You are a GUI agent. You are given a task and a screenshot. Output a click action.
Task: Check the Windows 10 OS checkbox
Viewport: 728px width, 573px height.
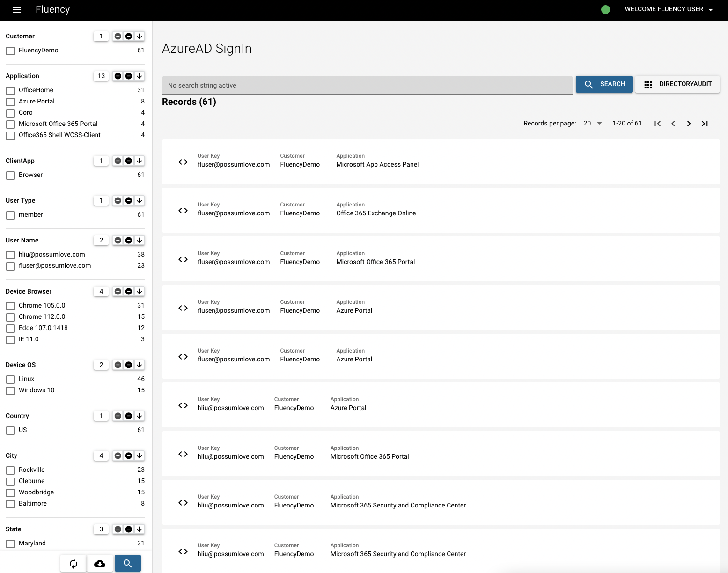click(10, 391)
